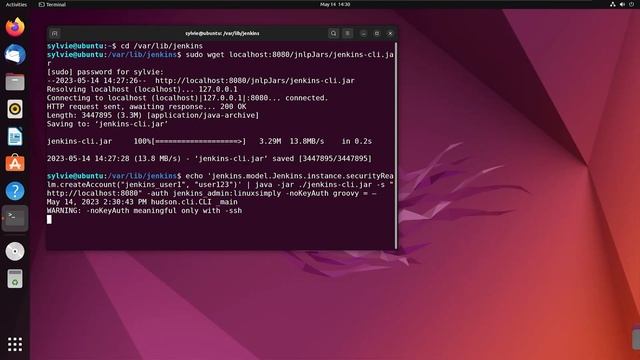The height and width of the screenshot is (360, 640).
Task: Click the terminal search icon
Action: coord(333,33)
